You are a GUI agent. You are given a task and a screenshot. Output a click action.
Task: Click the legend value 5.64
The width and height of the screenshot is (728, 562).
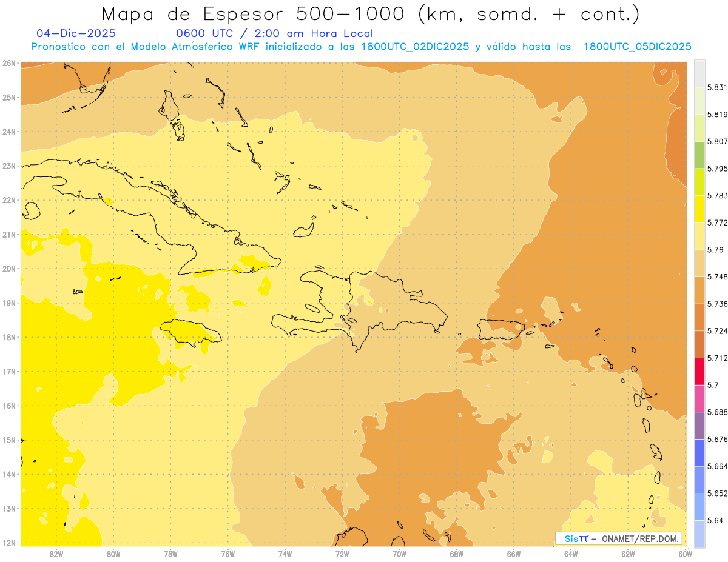(716, 520)
